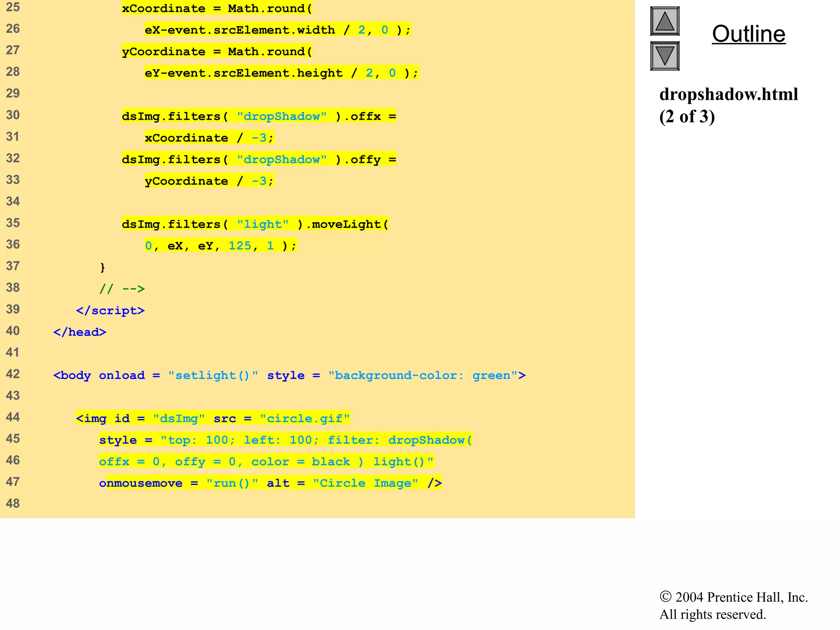Click 'eX-event.srcElement.width / 2, 0 );' line
Screen dimensions: 840x630
tap(278, 30)
